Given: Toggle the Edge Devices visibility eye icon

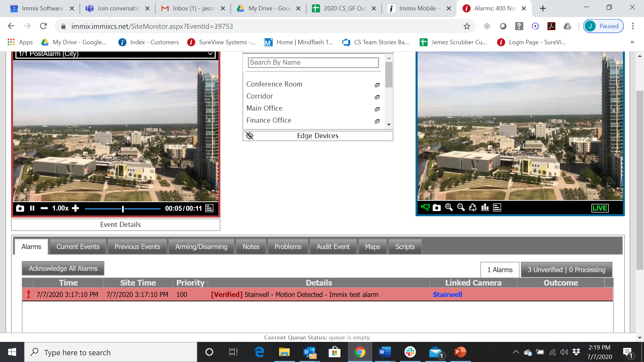Looking at the screenshot, I should point(250,136).
